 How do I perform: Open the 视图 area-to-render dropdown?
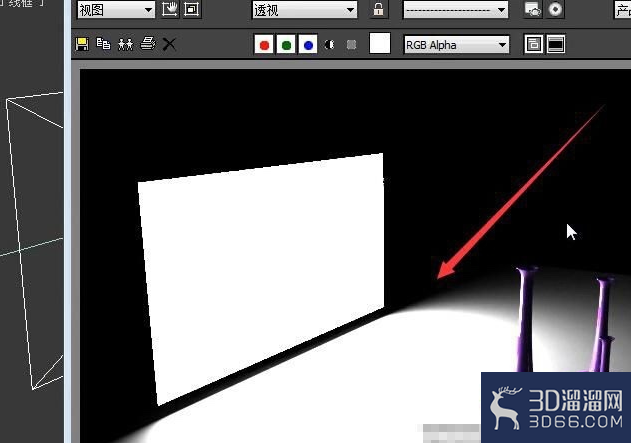116,10
